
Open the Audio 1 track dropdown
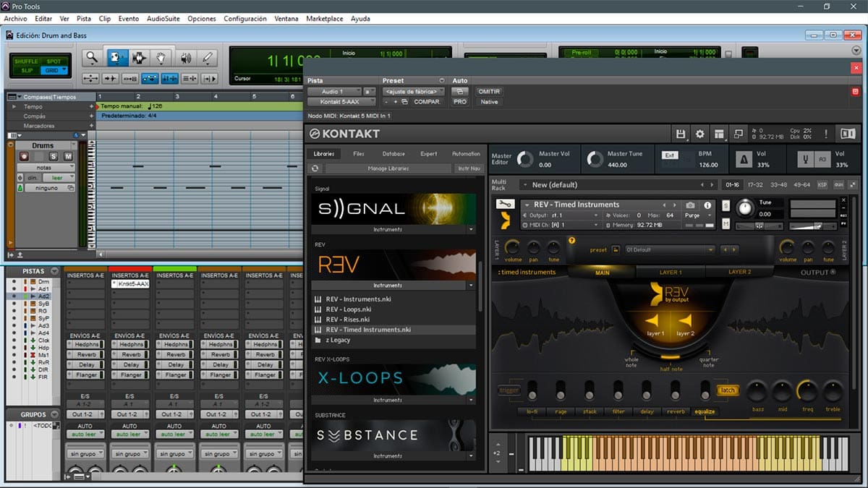click(333, 92)
